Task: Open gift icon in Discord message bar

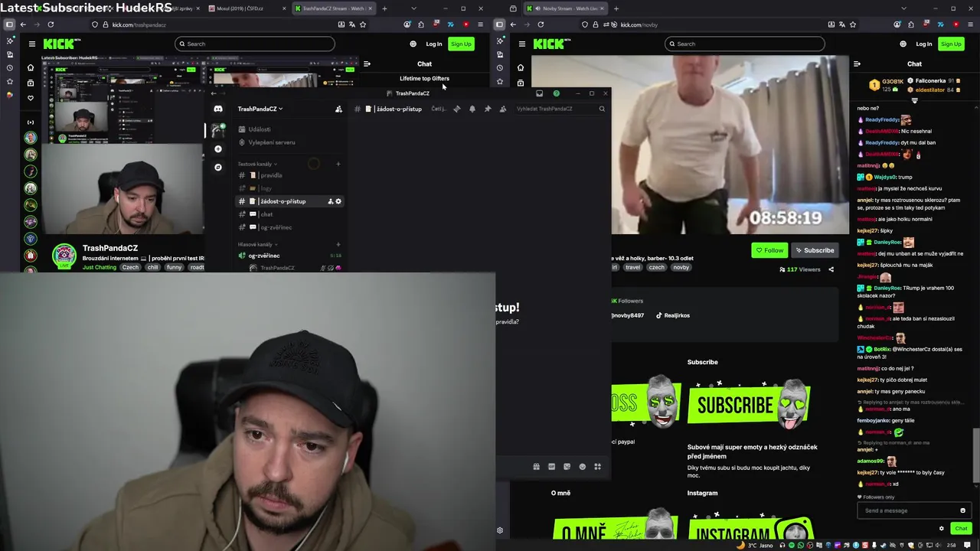Action: coord(536,466)
